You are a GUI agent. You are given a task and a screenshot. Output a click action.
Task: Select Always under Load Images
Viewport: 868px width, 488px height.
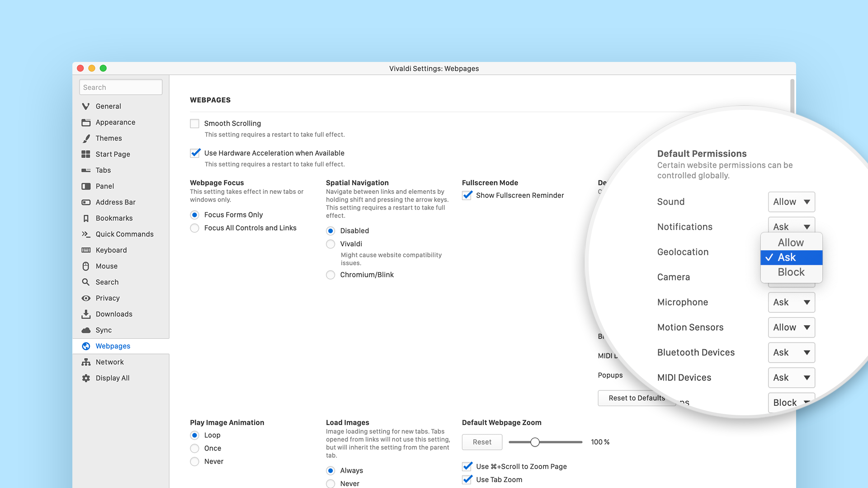(x=330, y=470)
